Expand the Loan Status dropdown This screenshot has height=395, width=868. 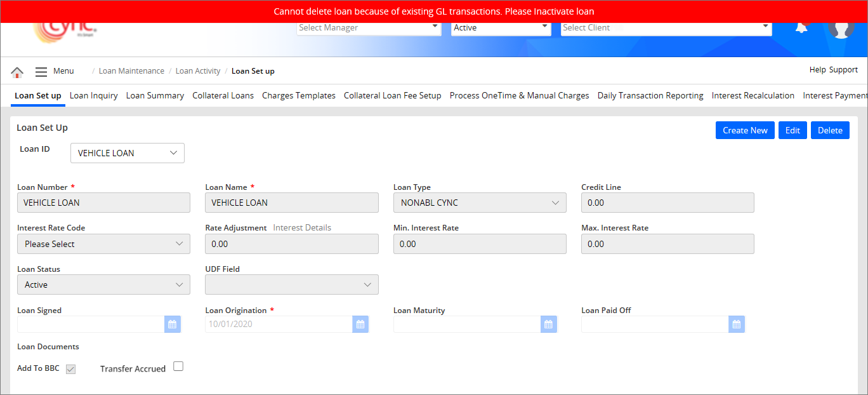pos(103,285)
